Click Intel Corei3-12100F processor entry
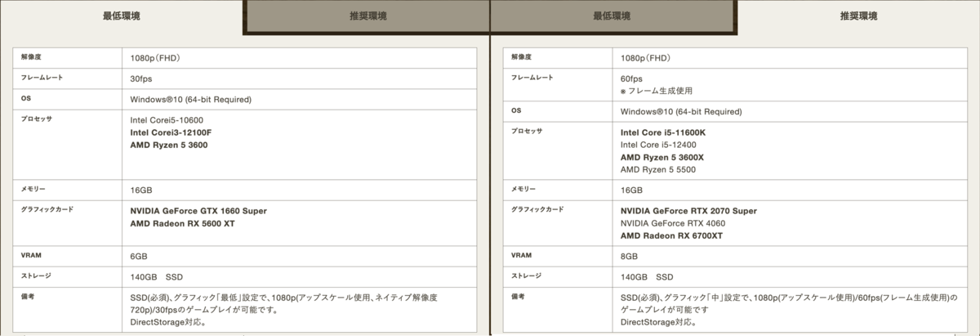The image size is (980, 336). (171, 132)
